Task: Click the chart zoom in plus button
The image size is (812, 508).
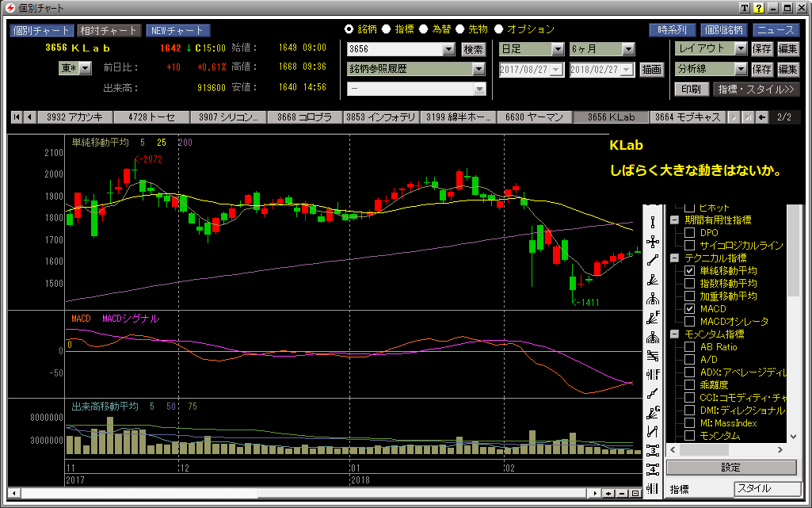Action: click(x=608, y=493)
